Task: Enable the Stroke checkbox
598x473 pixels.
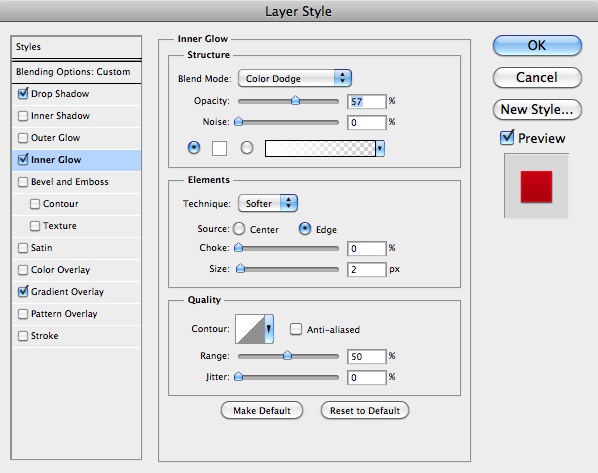Action: (23, 336)
